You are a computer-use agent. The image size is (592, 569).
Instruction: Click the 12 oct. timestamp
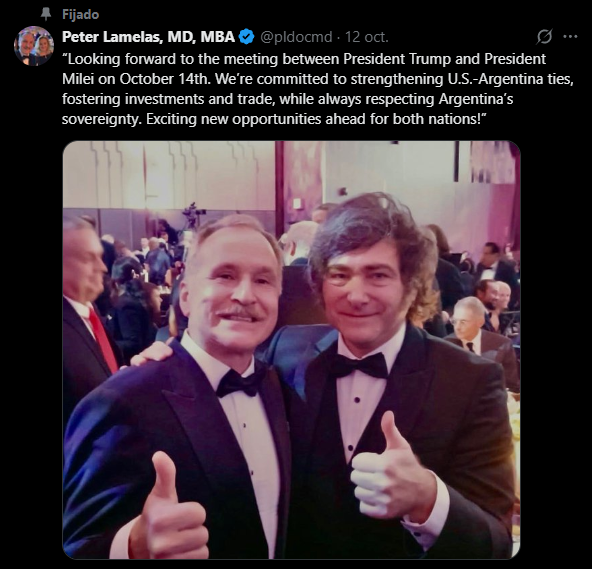pyautogui.click(x=367, y=37)
